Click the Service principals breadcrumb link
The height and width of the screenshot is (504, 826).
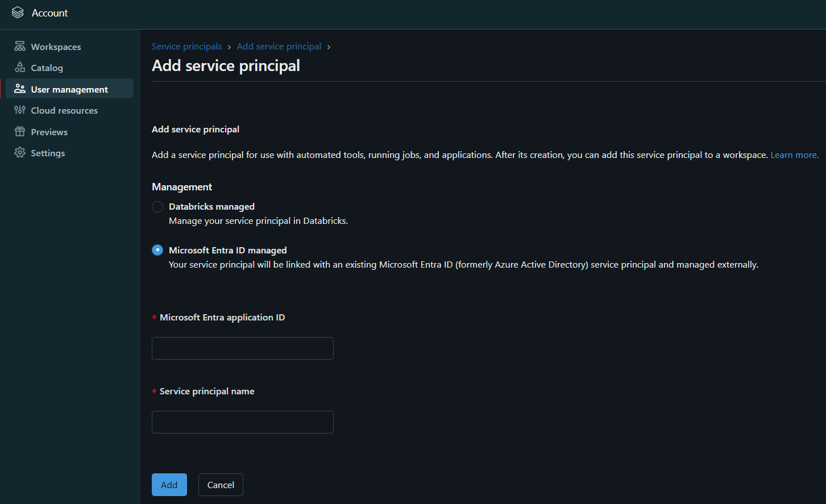[186, 47]
